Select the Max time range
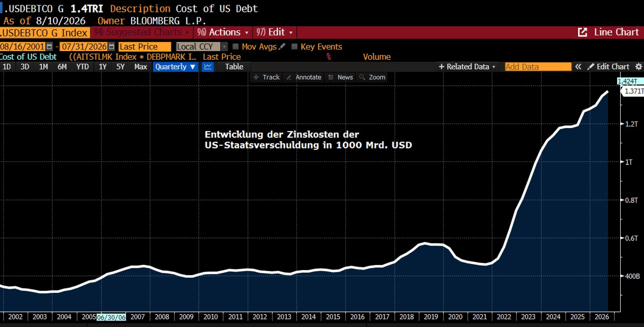This screenshot has width=644, height=327. [141, 67]
